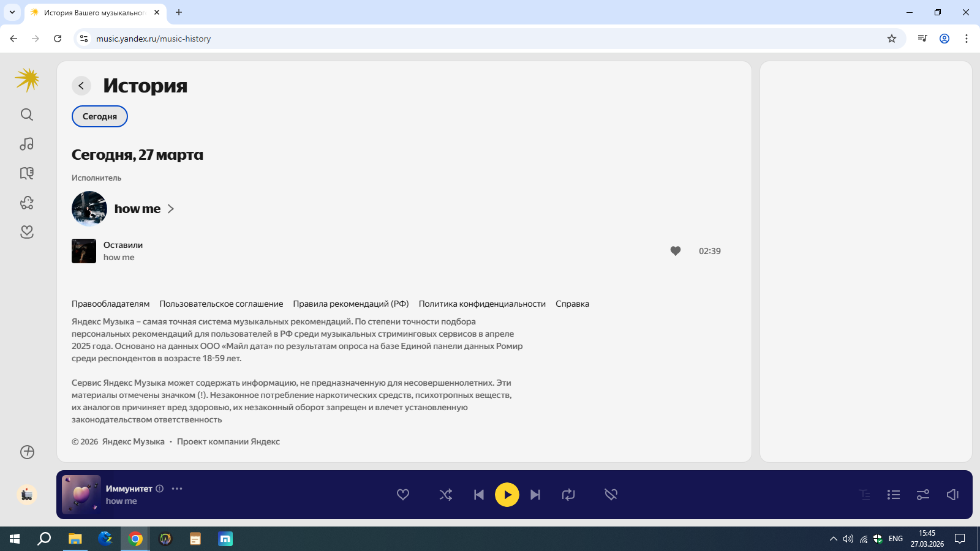The height and width of the screenshot is (551, 980).
Task: Expand how me artist with chevron arrow
Action: [x=171, y=209]
